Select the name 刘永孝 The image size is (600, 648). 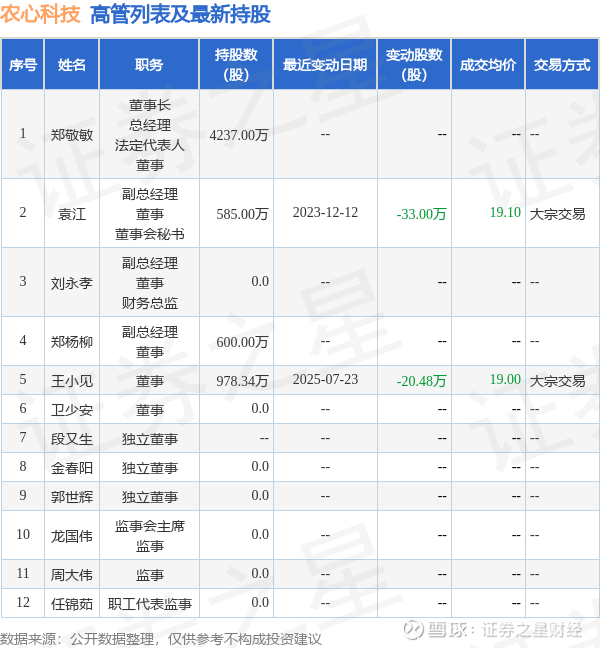72,283
